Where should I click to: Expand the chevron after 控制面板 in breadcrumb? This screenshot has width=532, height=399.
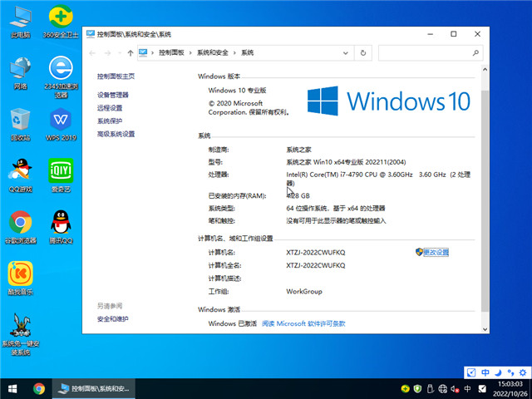[190, 52]
